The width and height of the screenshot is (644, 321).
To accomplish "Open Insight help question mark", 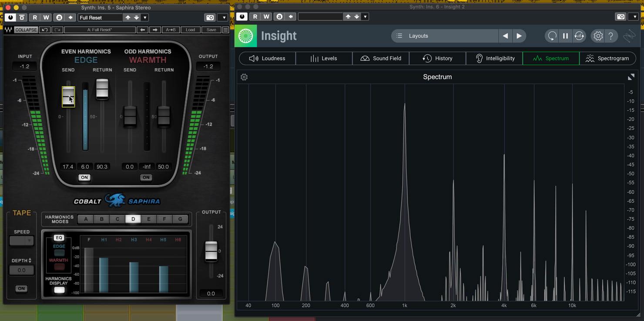I will tap(611, 36).
